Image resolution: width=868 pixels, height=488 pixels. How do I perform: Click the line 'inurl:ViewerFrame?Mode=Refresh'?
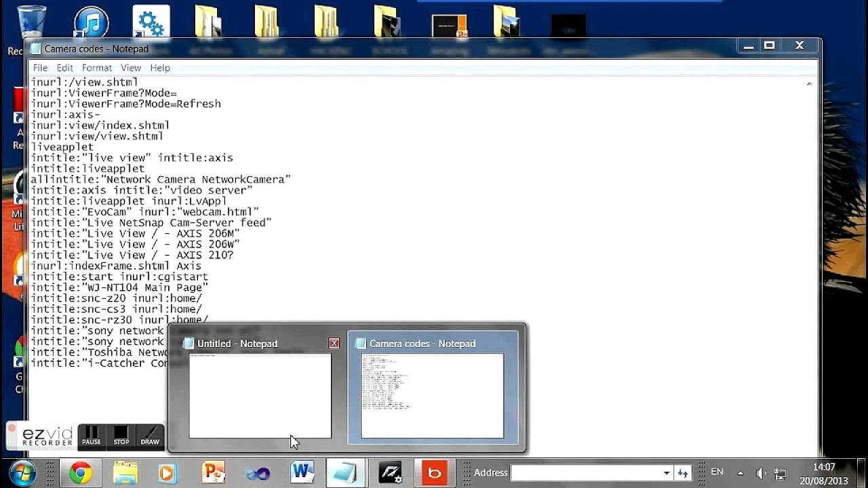125,104
